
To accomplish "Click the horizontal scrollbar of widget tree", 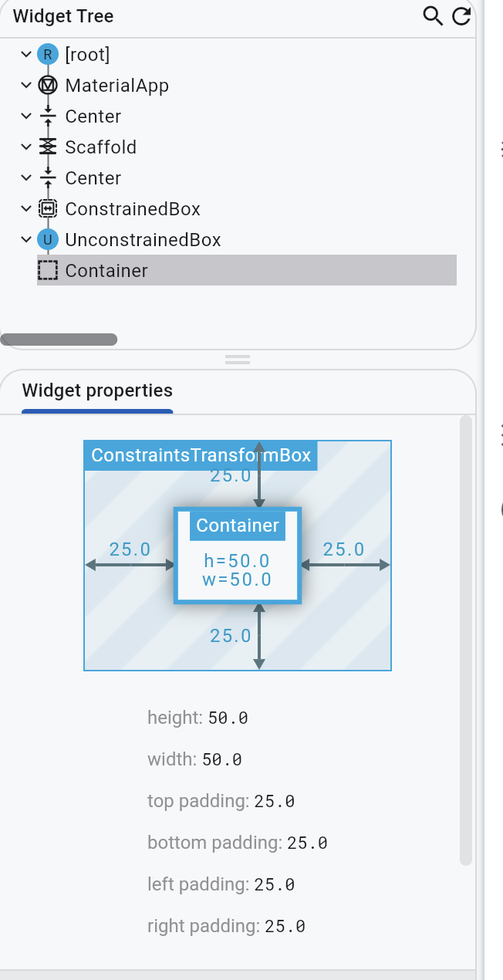I will coord(59,340).
